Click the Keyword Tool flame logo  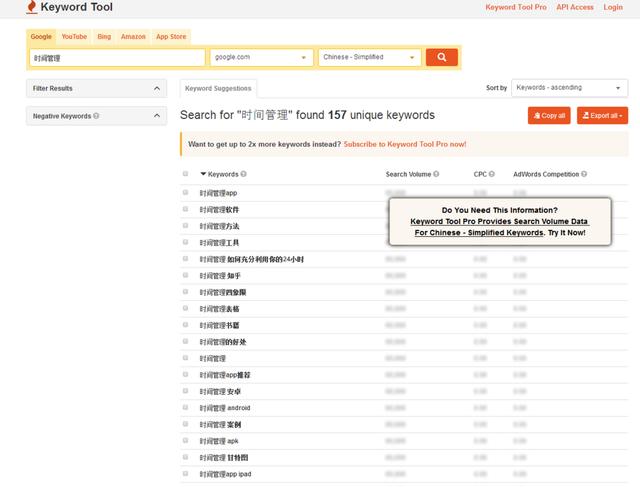[x=31, y=7]
